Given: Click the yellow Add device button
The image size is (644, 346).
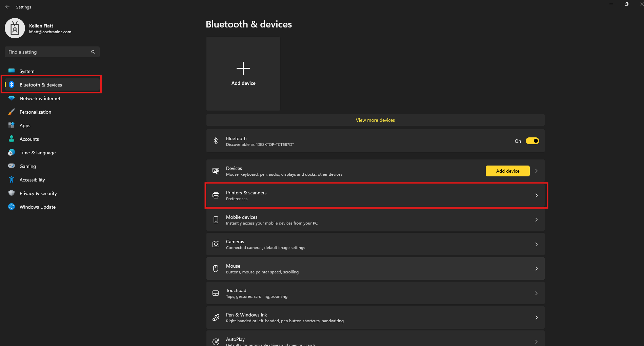Looking at the screenshot, I should click(x=507, y=171).
